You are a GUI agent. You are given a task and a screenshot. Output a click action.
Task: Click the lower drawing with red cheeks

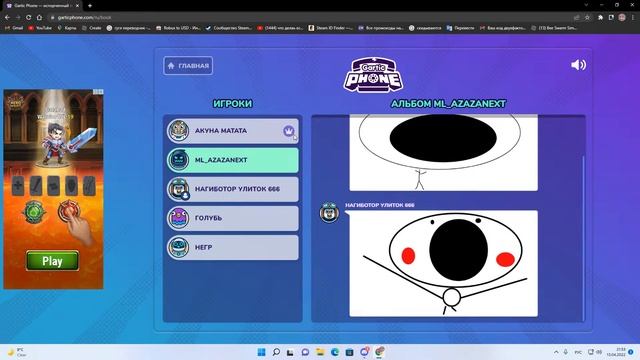tap(444, 263)
